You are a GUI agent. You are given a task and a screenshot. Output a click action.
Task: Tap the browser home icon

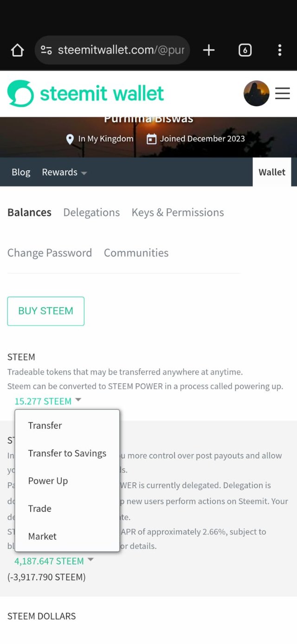[17, 50]
